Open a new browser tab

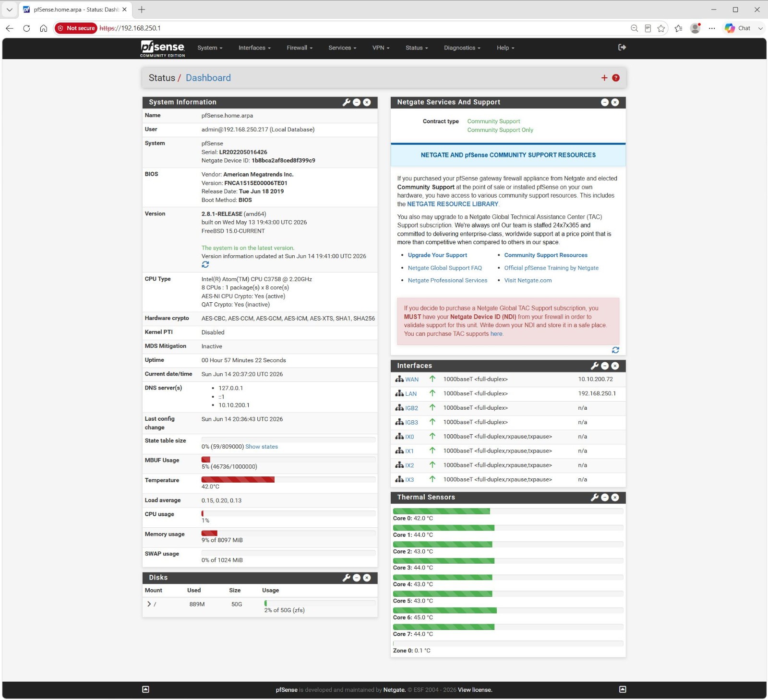click(142, 10)
